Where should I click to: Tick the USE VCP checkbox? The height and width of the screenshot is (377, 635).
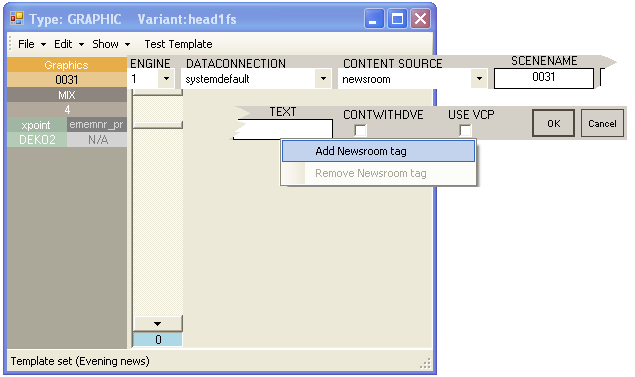(x=465, y=130)
